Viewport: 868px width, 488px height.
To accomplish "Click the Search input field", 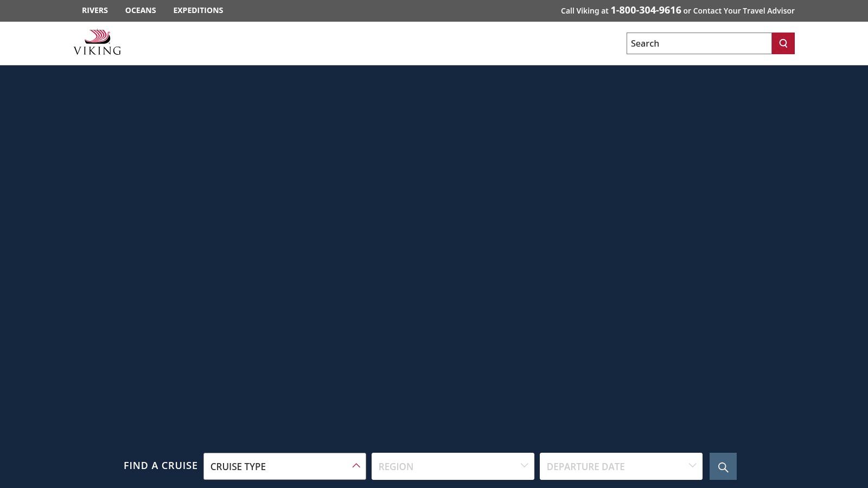I will 699,43.
